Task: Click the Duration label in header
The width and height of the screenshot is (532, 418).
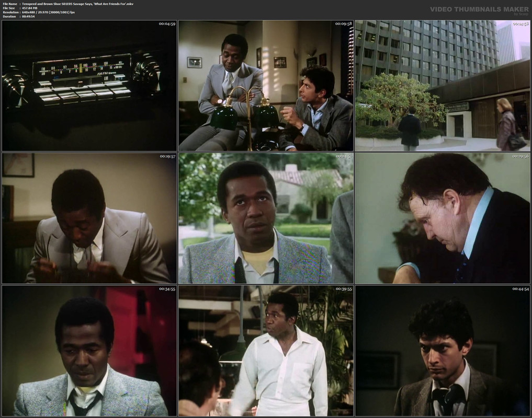Action: click(9, 16)
